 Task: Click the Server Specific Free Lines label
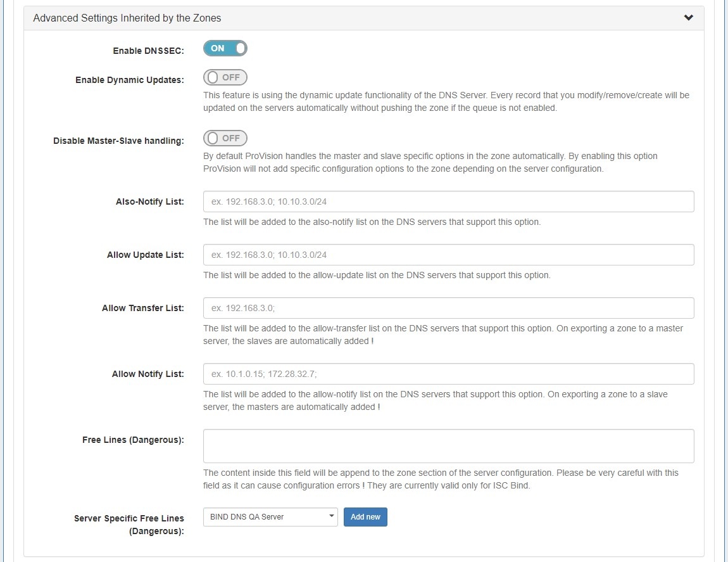tap(129, 525)
